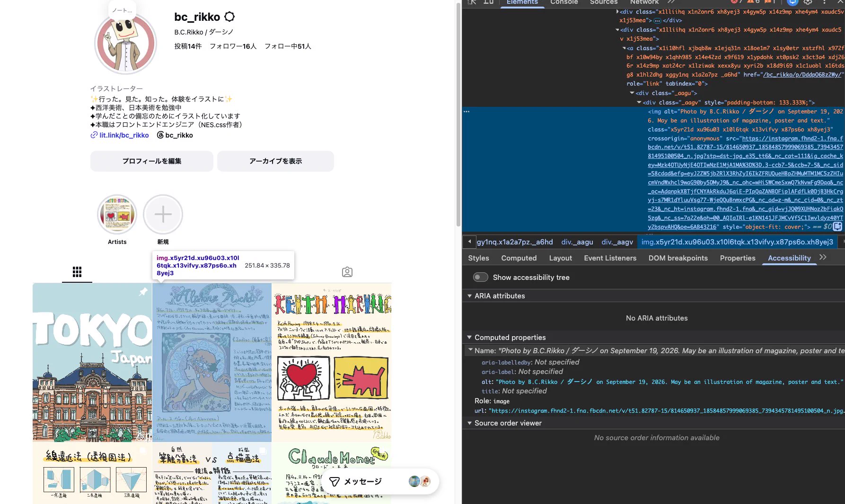Click the ellipsis beside the selected img node

(467, 112)
